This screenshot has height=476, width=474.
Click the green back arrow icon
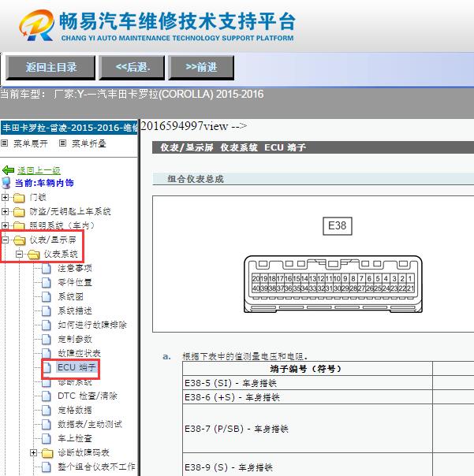tap(8, 170)
